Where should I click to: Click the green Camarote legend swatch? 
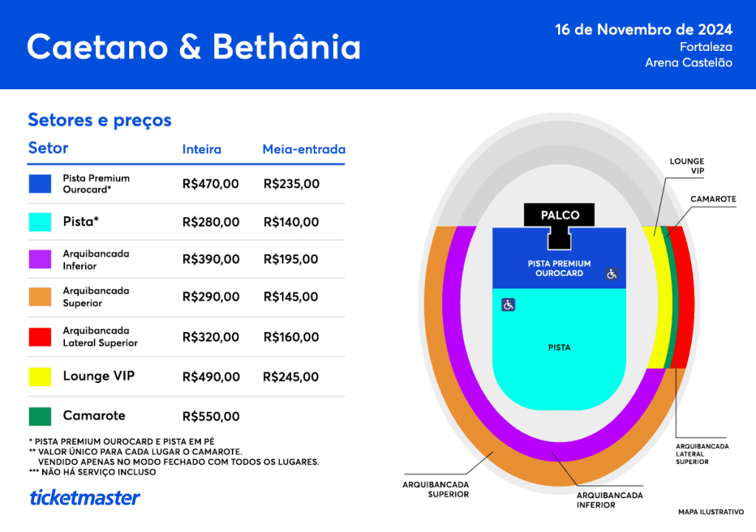40,416
